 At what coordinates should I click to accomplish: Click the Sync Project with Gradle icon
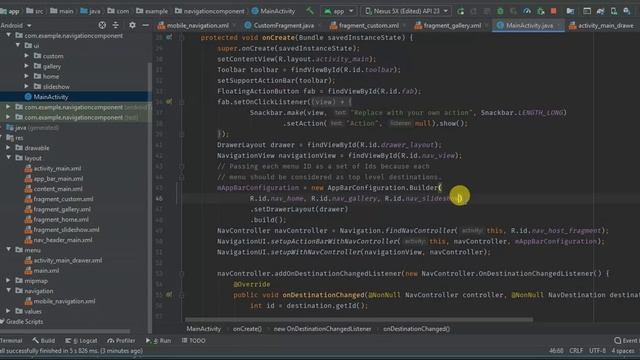(600, 11)
